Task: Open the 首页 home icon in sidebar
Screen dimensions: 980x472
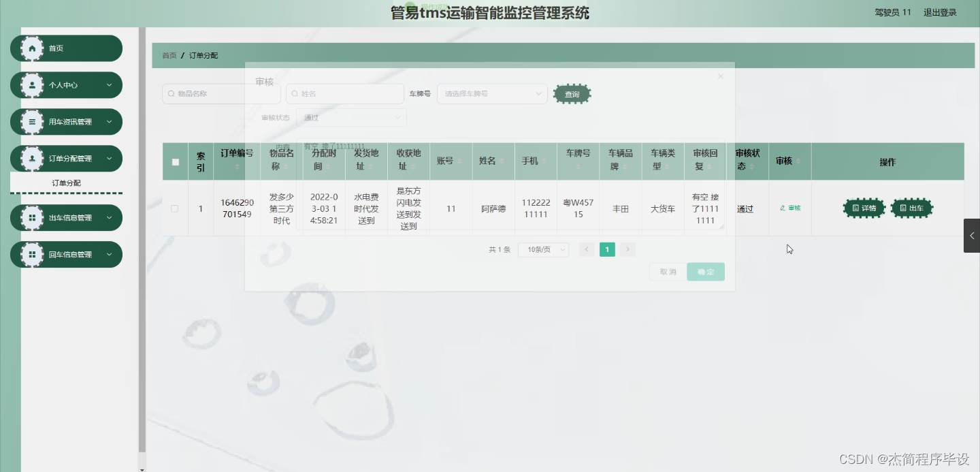Action: coord(32,48)
